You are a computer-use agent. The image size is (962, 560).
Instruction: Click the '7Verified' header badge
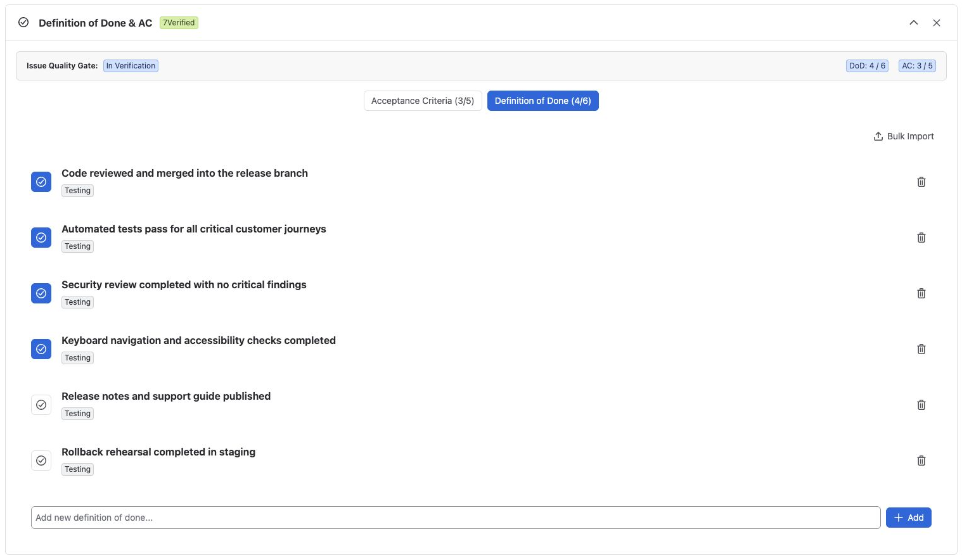(x=179, y=23)
